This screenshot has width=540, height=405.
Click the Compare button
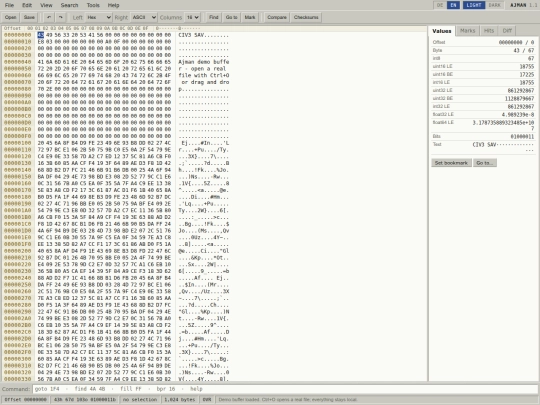[277, 17]
